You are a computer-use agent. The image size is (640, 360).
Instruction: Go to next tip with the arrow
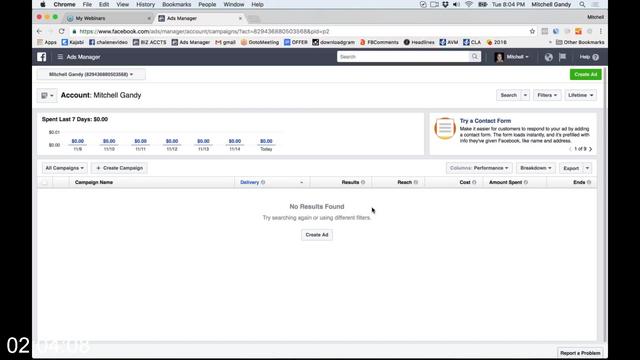tap(591, 149)
